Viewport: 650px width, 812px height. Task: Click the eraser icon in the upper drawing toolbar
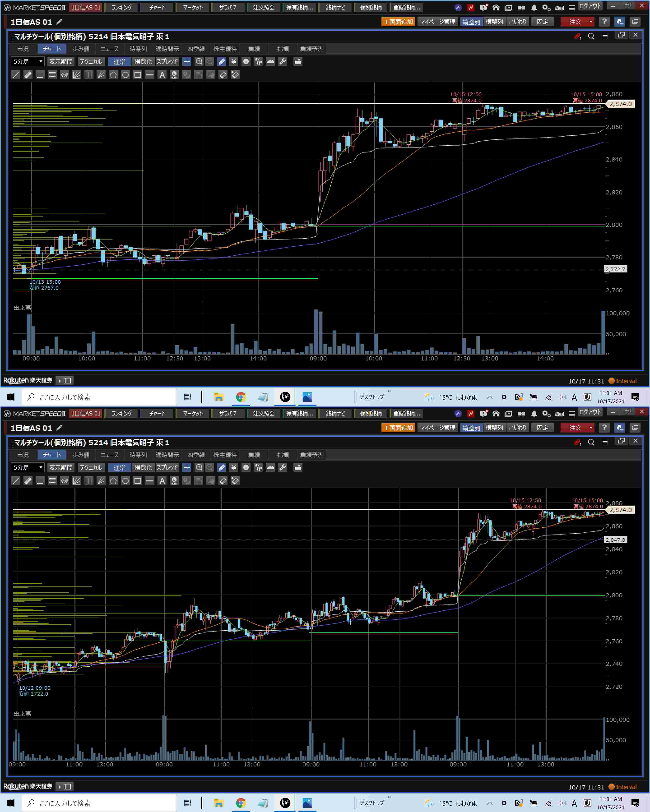pos(223,75)
